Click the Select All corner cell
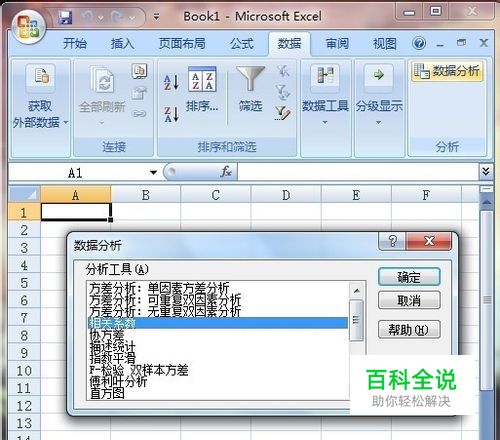The image size is (500, 440). click(x=24, y=194)
